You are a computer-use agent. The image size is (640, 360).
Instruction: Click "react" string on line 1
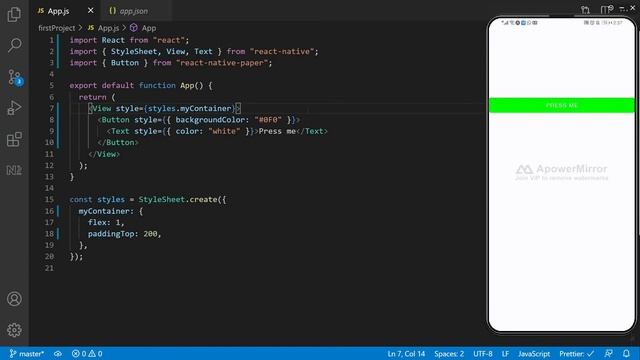[169, 40]
